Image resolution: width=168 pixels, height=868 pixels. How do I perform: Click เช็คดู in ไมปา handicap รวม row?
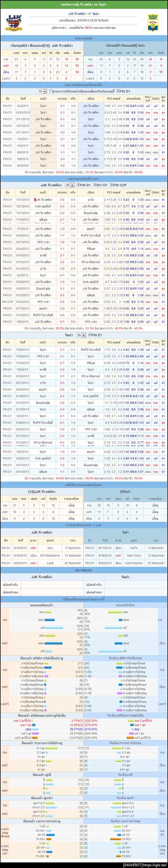point(155,505)
